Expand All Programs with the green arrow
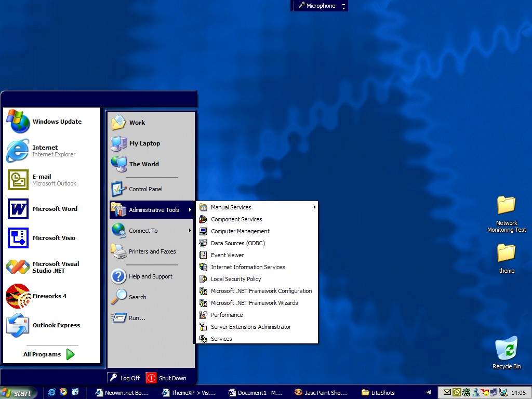This screenshot has width=532, height=399. [70, 354]
